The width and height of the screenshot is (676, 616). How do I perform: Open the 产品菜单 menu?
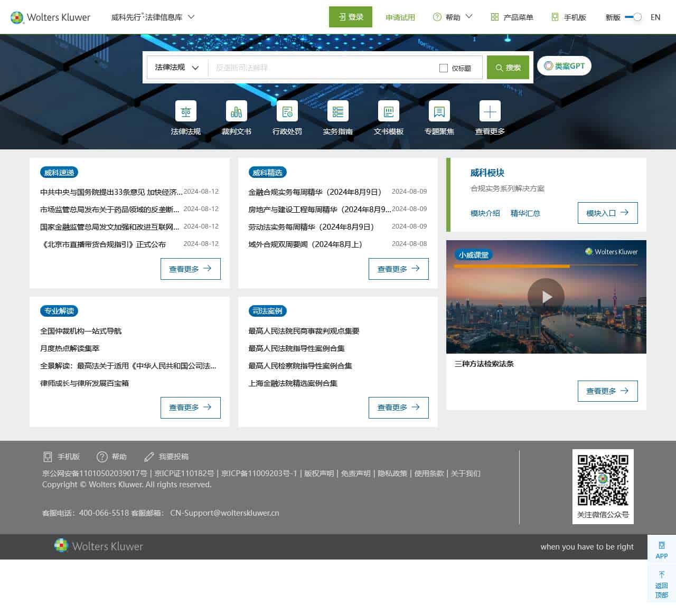pos(512,17)
